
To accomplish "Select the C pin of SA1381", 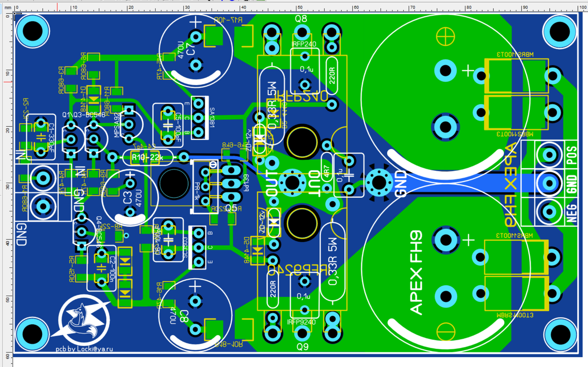I will click(x=198, y=118).
